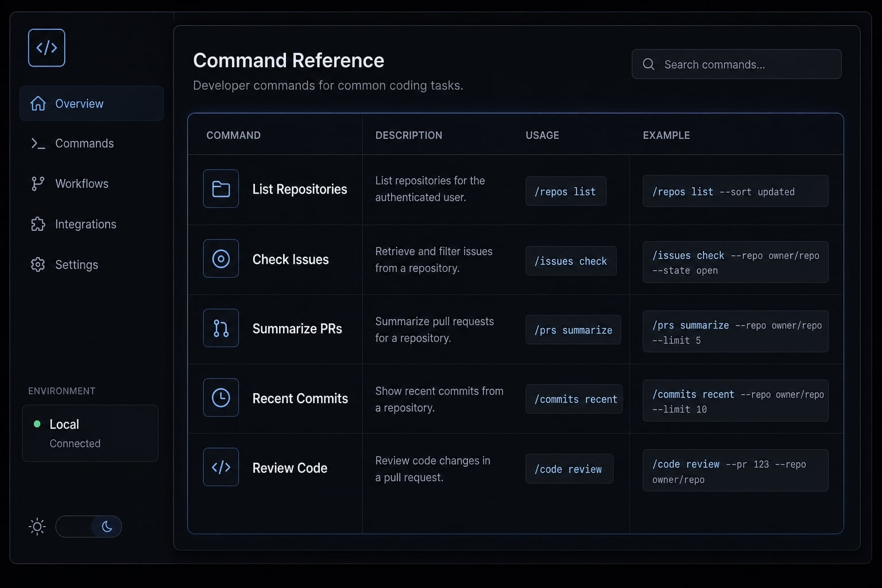The image size is (882, 588).
Task: Click the magnifier icon in search box
Action: click(x=649, y=64)
